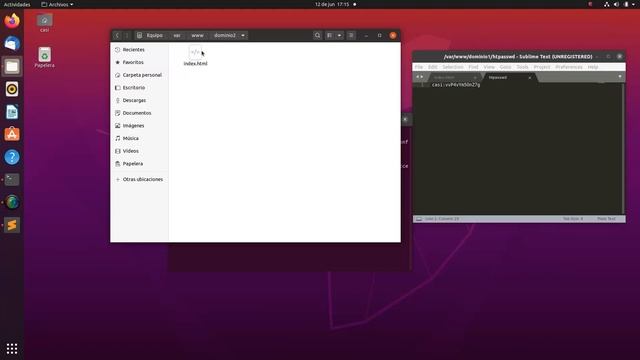Open the casi home folder on desktop
Viewport: 640px width, 360px height.
44,23
